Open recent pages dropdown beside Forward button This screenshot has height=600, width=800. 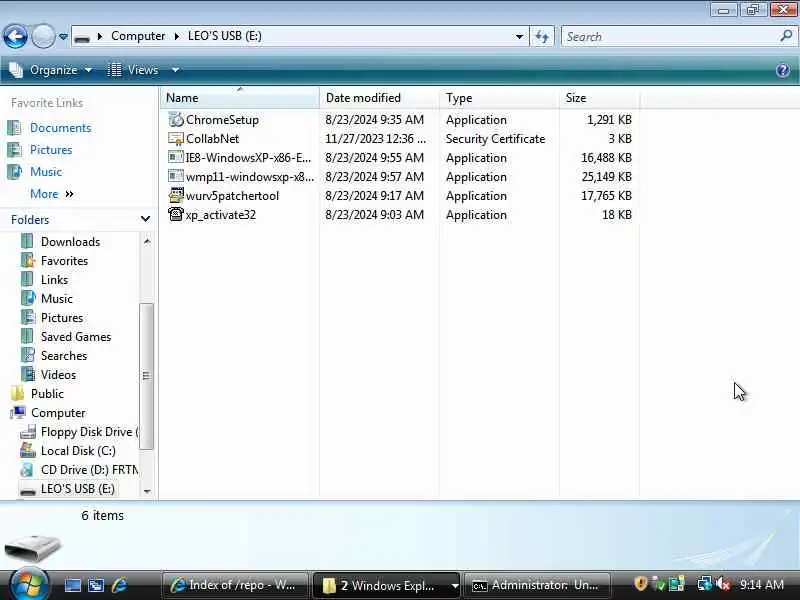63,37
